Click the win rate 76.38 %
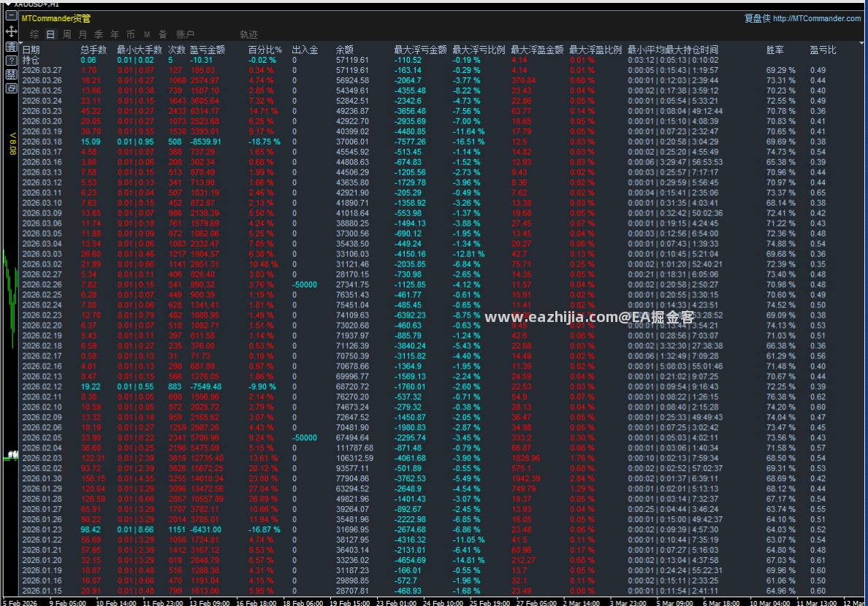 pos(780,396)
